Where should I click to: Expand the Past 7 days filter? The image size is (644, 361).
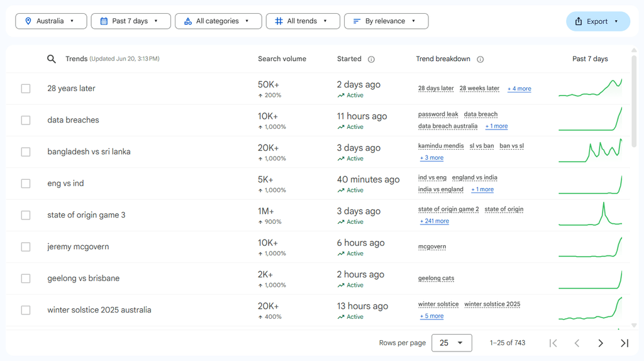click(x=131, y=21)
